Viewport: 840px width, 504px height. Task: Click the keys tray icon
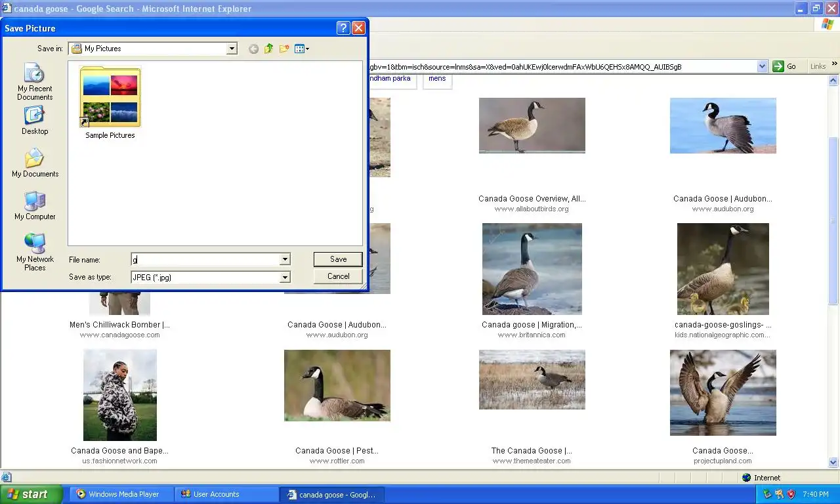click(x=779, y=494)
